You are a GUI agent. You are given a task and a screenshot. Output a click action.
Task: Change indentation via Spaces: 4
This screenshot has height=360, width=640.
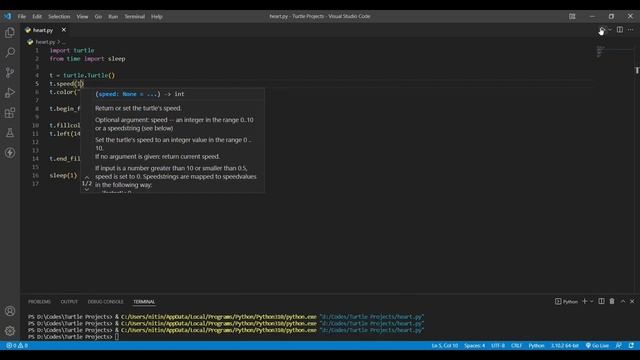474,345
